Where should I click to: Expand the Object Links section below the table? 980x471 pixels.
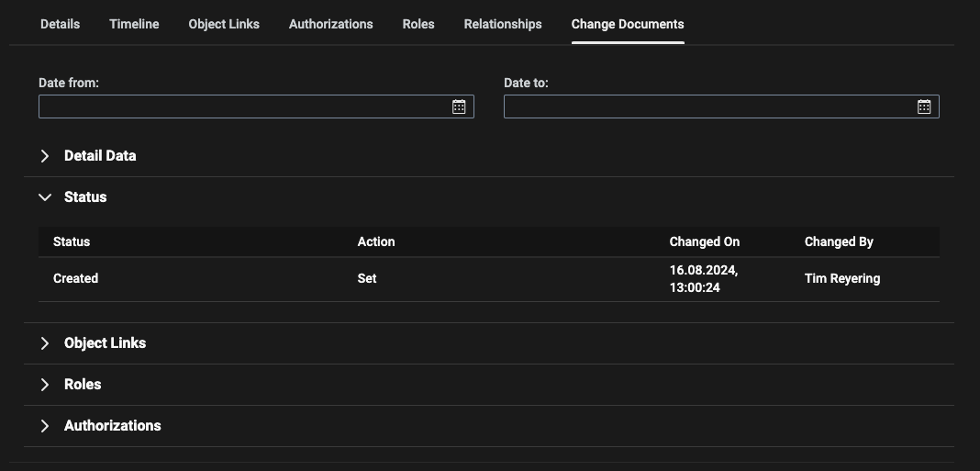coord(45,343)
